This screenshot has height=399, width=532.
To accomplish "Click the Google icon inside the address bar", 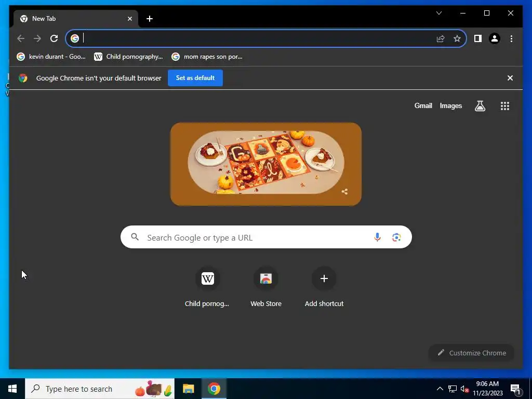I will (75, 38).
